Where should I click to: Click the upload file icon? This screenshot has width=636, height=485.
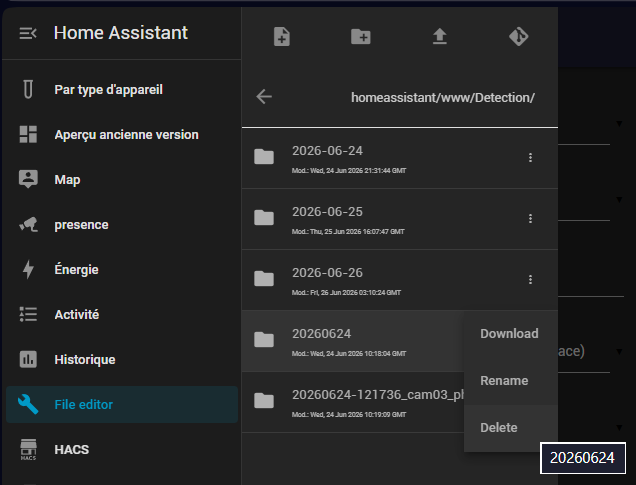coord(440,36)
